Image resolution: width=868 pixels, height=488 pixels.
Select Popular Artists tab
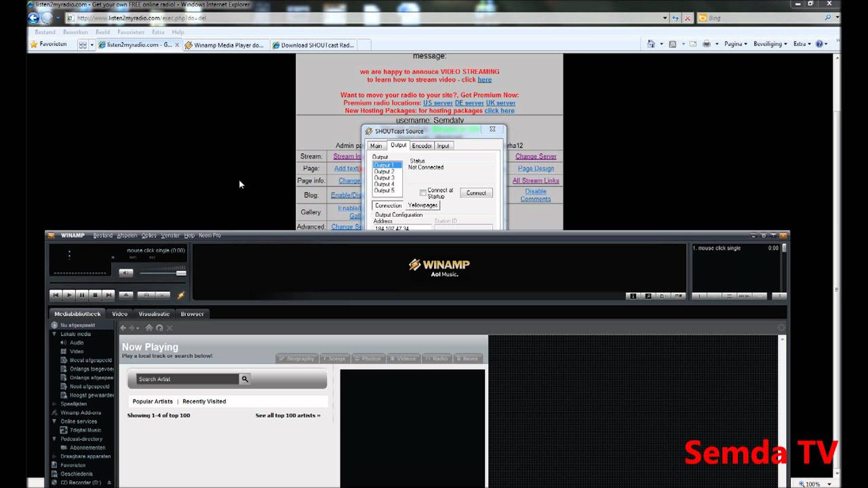(153, 401)
